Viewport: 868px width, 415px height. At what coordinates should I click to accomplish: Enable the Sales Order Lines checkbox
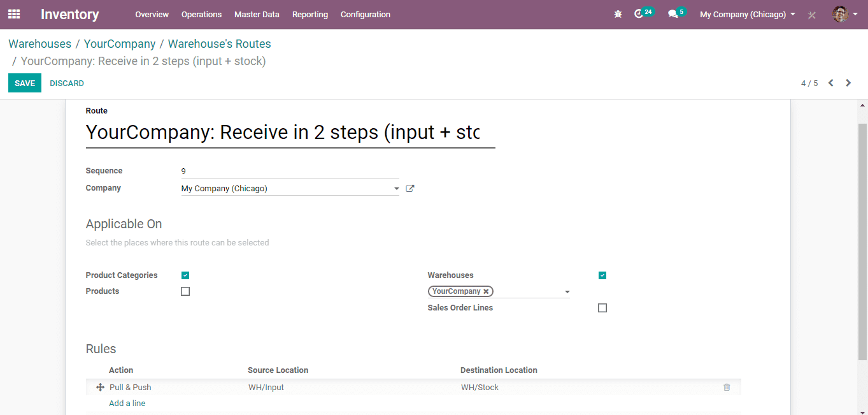tap(602, 308)
